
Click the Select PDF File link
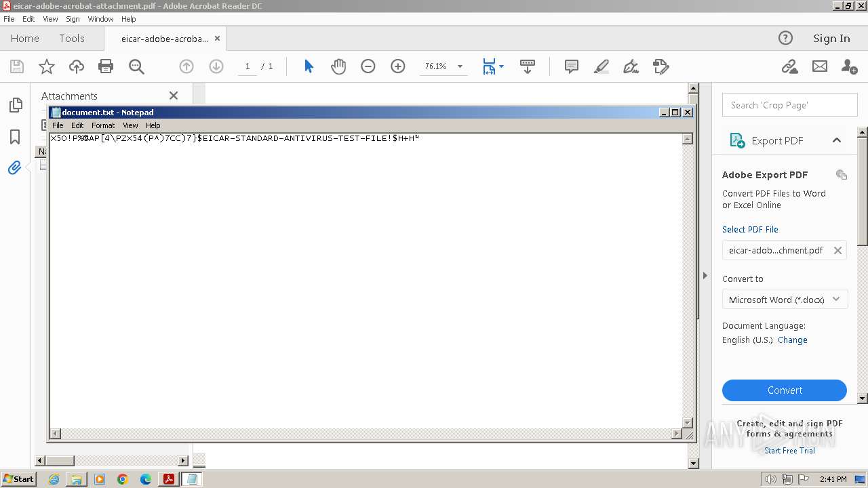750,229
